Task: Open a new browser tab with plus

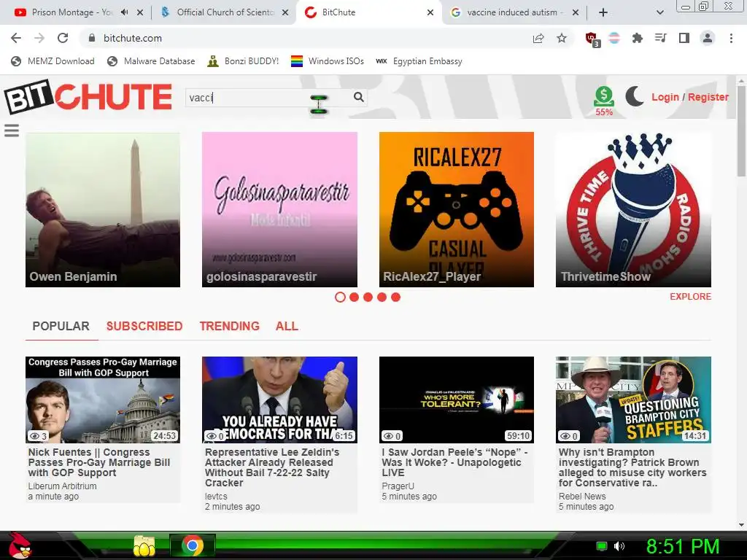Action: click(x=603, y=12)
